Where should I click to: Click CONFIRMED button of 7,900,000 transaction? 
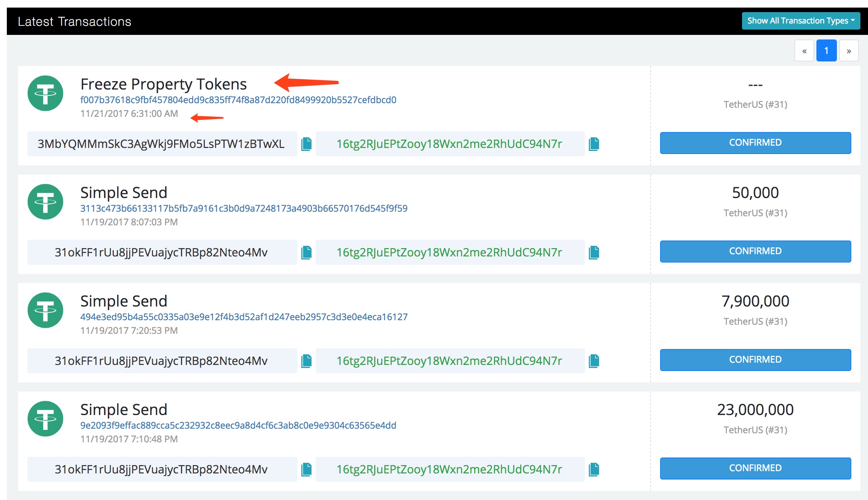(755, 360)
